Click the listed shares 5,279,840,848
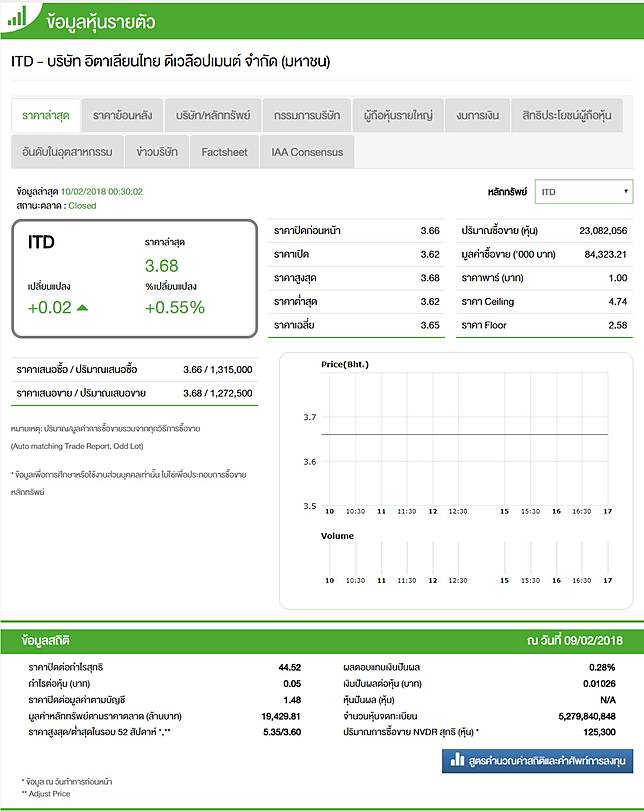The height and width of the screenshot is (811, 644). (587, 716)
